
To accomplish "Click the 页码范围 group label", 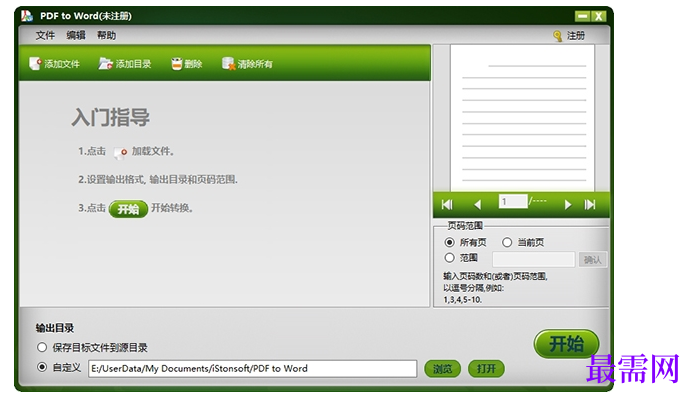I will point(465,226).
